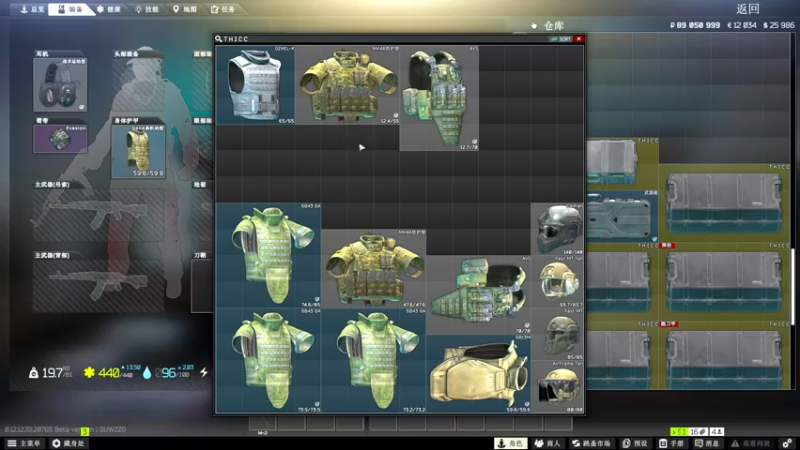Open the 总览 overview tab
Image resolution: width=800 pixels, height=450 pixels.
click(x=31, y=9)
